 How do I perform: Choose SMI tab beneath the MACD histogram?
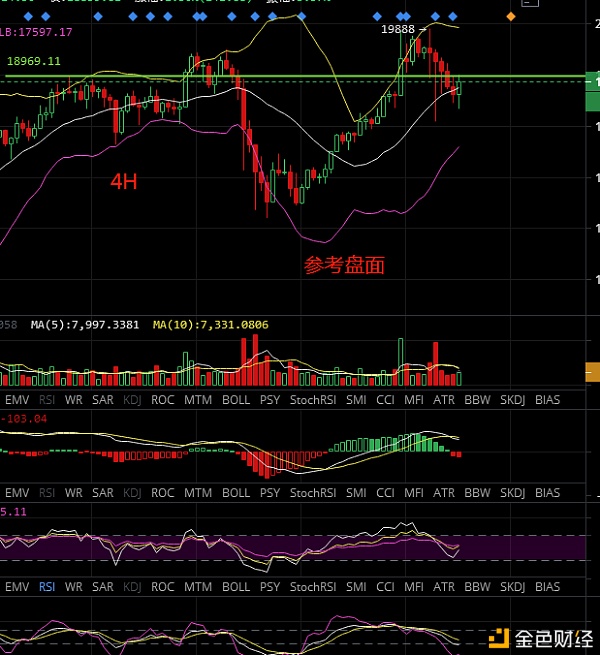click(x=356, y=493)
